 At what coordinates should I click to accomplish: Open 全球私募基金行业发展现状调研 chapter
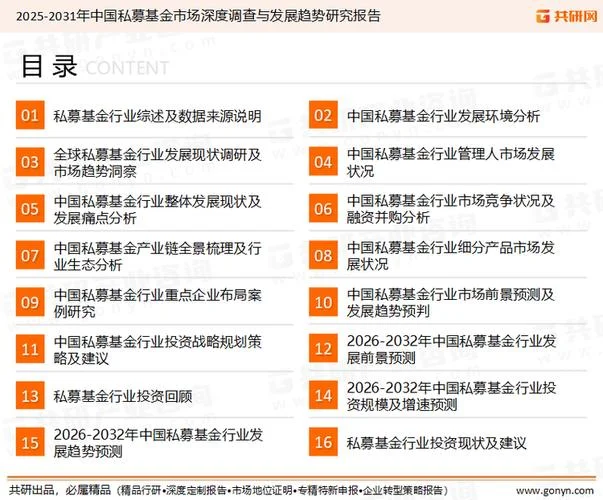coord(157,163)
